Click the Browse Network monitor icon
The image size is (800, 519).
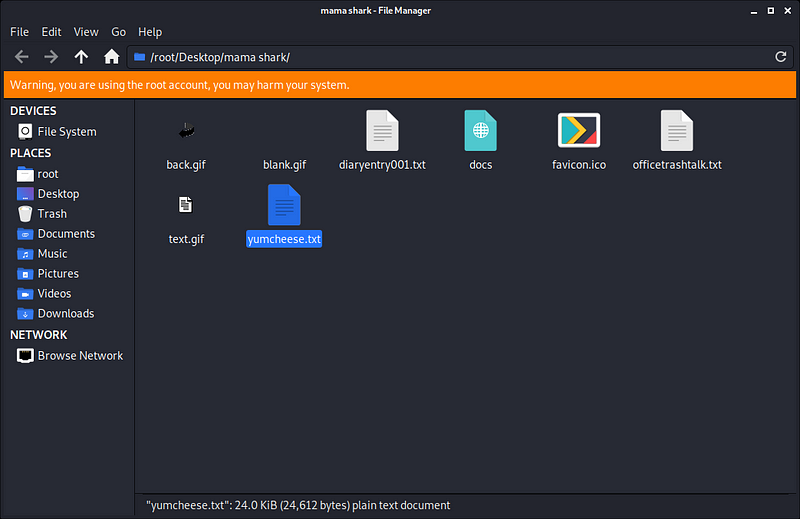(x=25, y=356)
